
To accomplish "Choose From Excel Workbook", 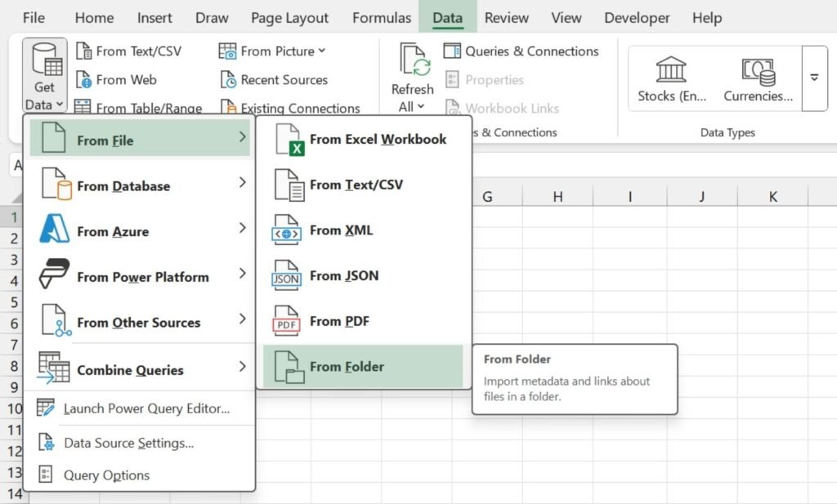I will click(x=363, y=139).
